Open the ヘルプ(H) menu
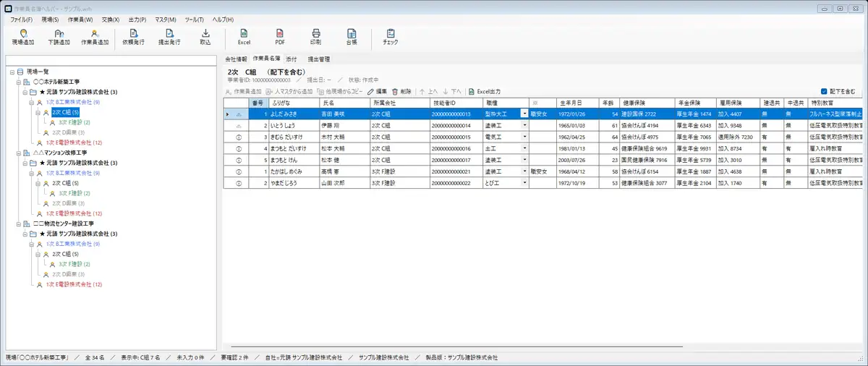 click(224, 19)
